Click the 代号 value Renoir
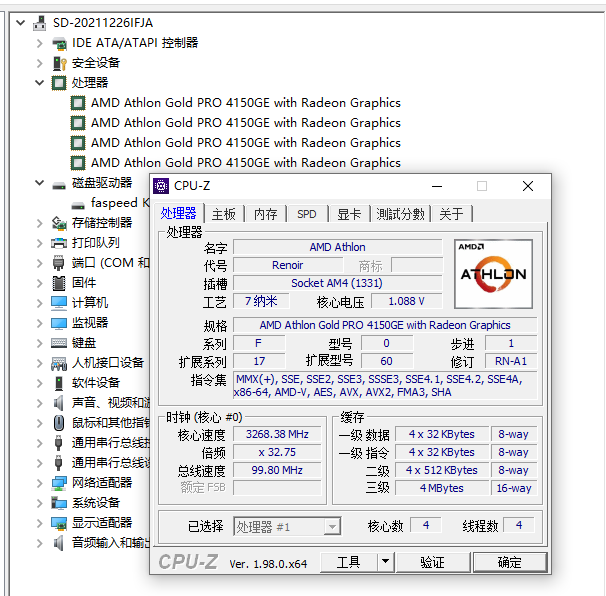 (x=288, y=265)
